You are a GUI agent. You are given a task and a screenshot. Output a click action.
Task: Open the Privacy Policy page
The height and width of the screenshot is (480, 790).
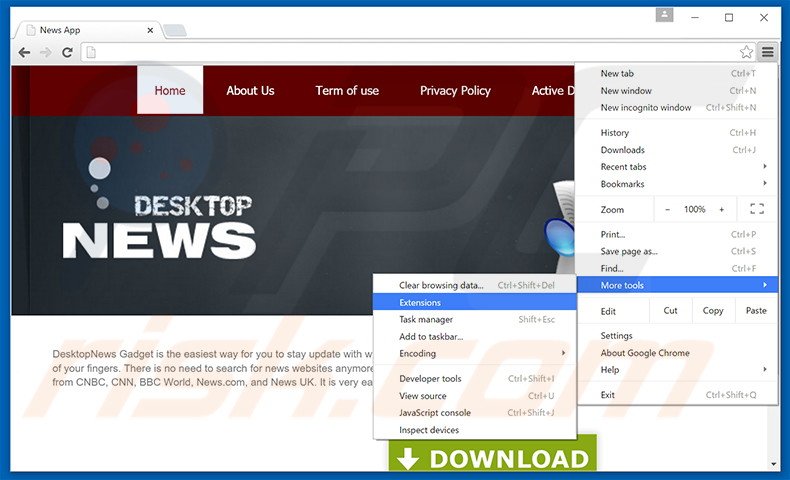tap(455, 91)
